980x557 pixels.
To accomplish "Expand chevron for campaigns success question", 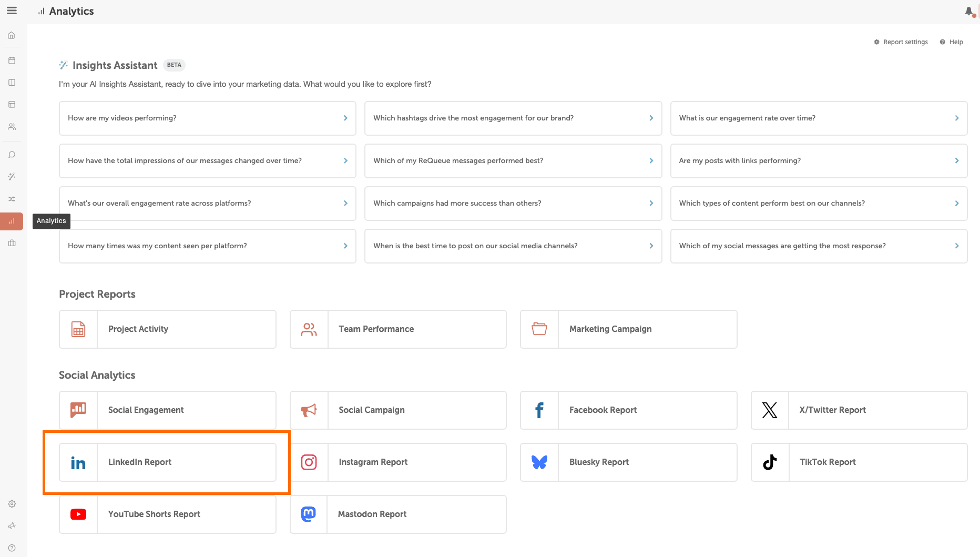I will [x=651, y=204].
